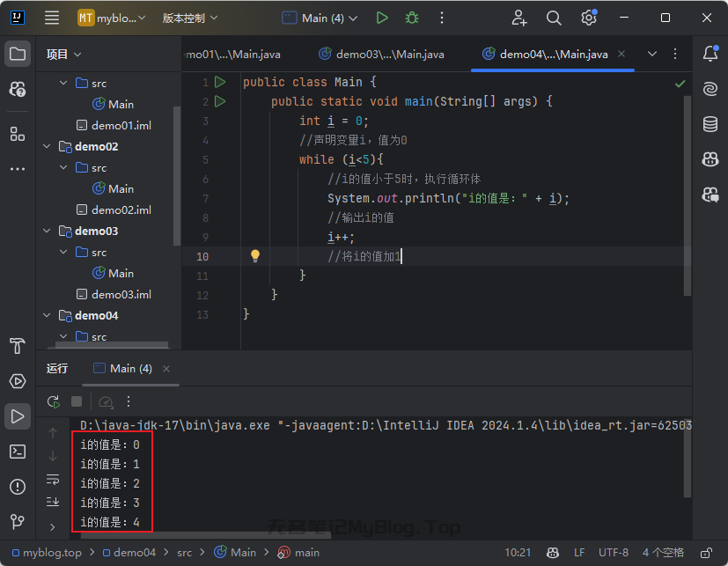Collapse the demo02 module node
The width and height of the screenshot is (728, 566).
[47, 146]
